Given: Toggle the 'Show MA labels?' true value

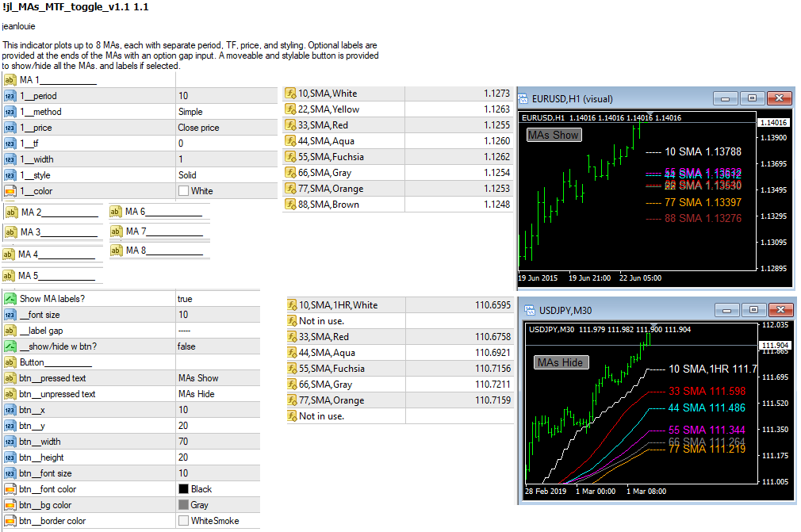Looking at the screenshot, I should pos(185,299).
